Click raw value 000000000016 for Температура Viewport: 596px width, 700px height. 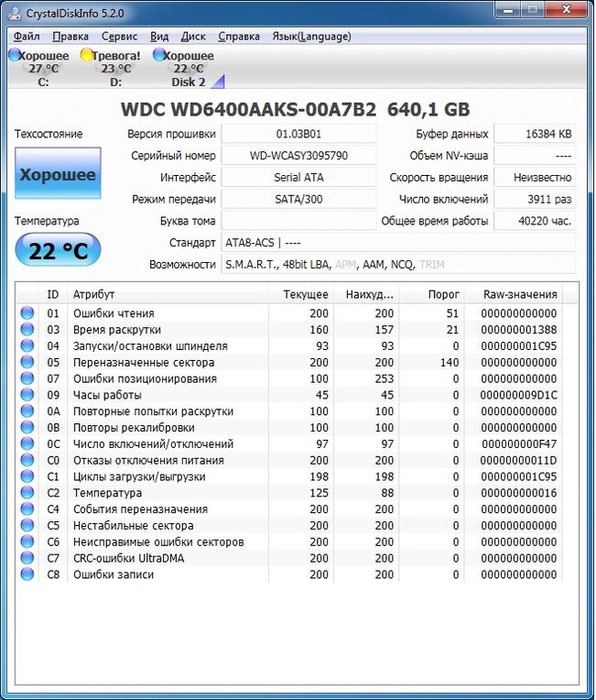(518, 493)
